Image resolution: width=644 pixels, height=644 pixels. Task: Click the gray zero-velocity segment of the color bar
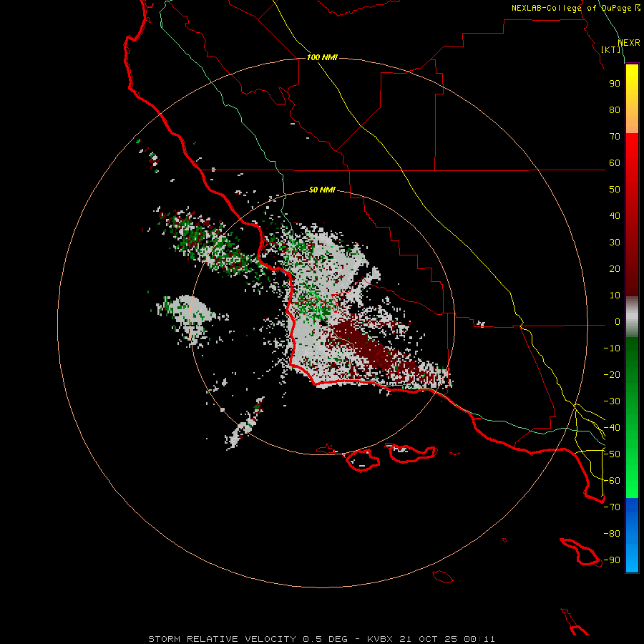click(x=632, y=317)
